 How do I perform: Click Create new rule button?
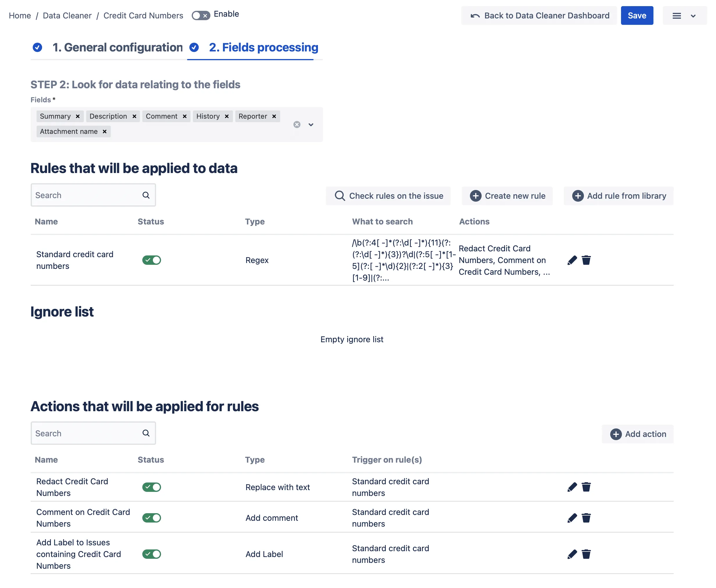(x=507, y=196)
